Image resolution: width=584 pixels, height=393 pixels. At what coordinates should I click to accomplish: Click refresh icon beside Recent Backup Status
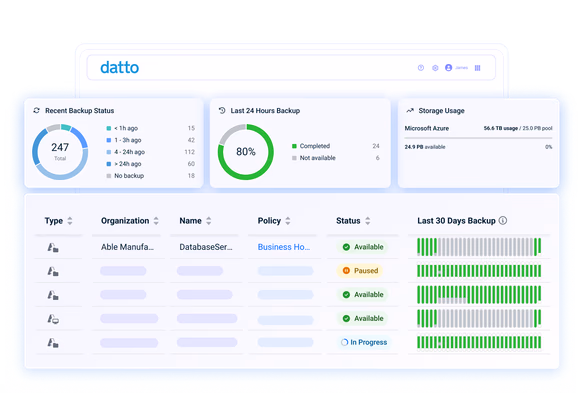(x=36, y=110)
